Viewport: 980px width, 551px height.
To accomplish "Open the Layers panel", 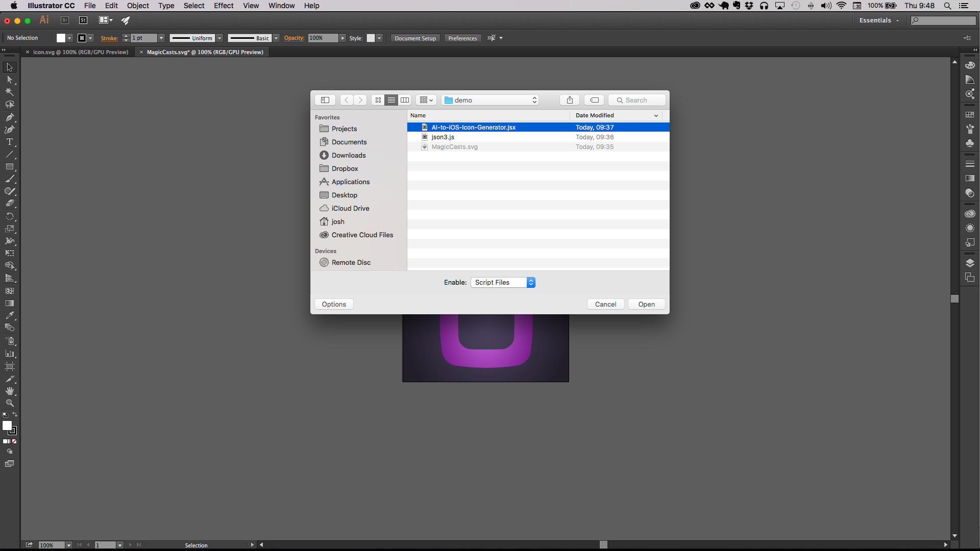I will click(970, 263).
